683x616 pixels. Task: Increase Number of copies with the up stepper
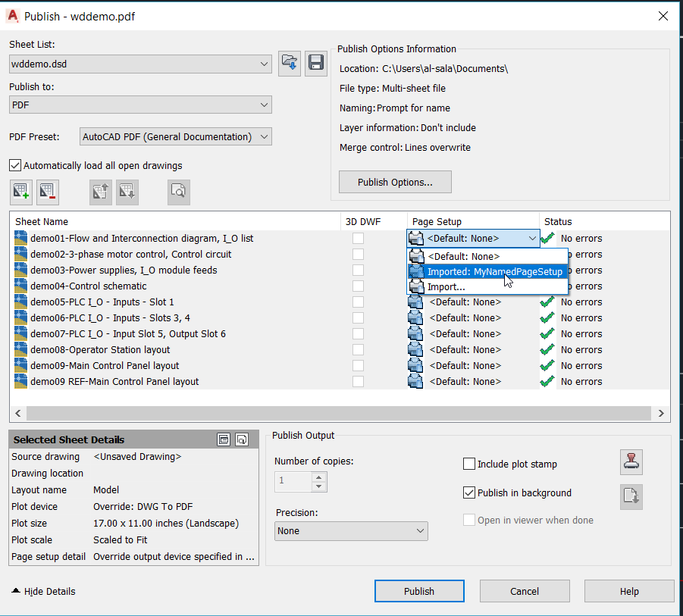[317, 477]
